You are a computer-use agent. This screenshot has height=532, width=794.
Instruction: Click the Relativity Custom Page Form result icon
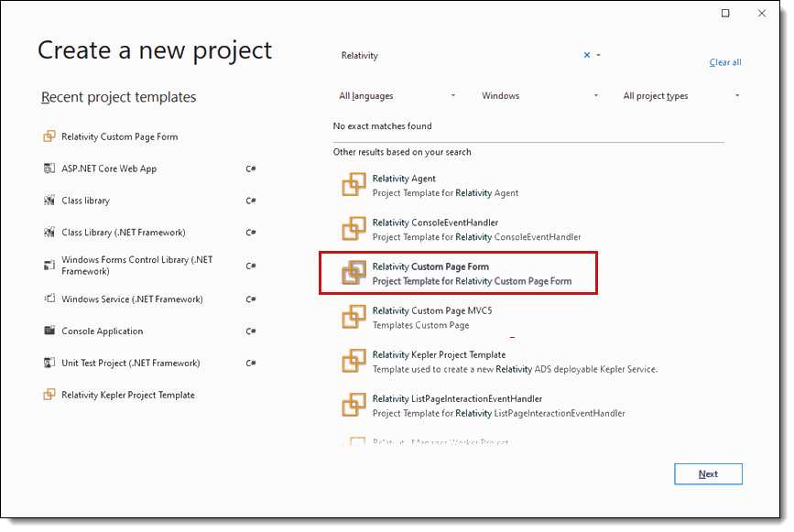(x=353, y=273)
